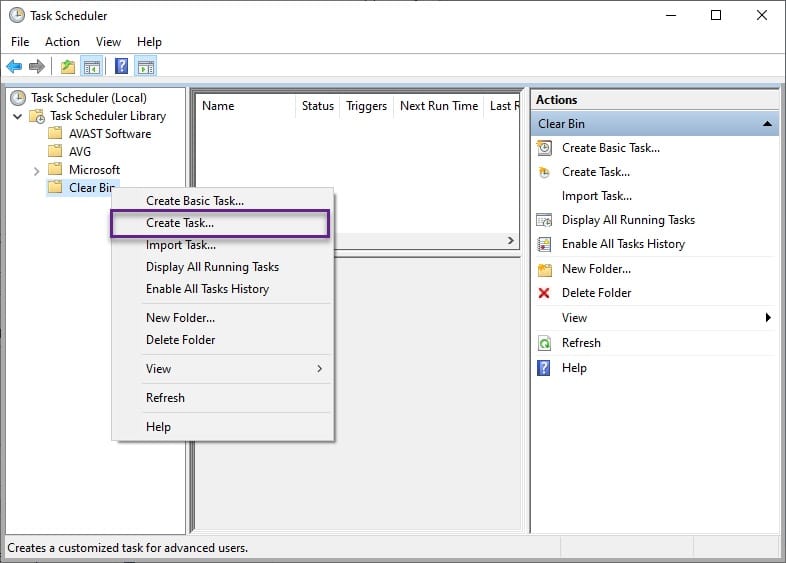Image resolution: width=786 pixels, height=563 pixels.
Task: Toggle the Show/Hide Action Pane toolbar icon
Action: [x=146, y=67]
